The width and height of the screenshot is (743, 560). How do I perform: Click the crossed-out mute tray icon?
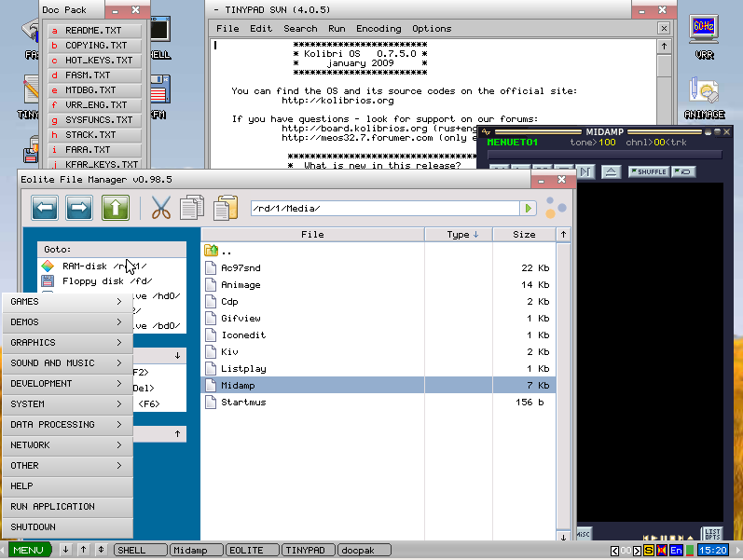tap(662, 550)
